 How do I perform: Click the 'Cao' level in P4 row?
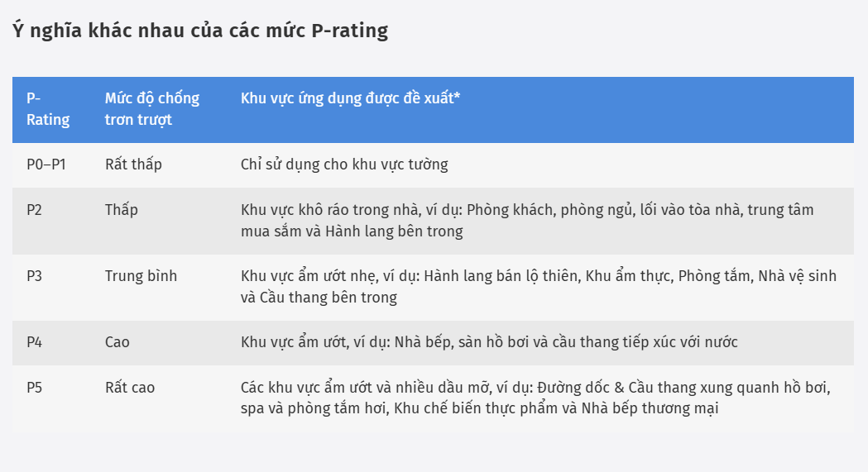pyautogui.click(x=117, y=342)
